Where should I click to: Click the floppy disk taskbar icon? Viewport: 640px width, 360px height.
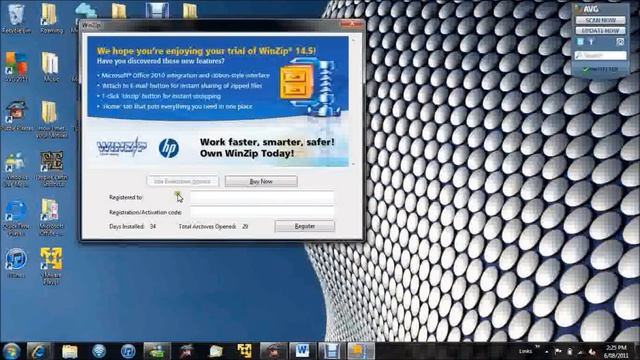331,351
